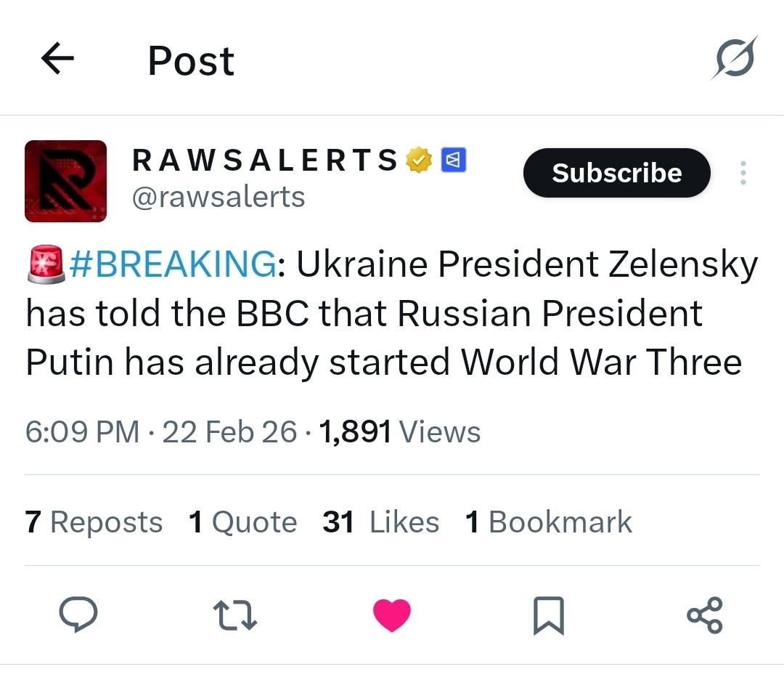This screenshot has width=784, height=677.
Task: Open the @rawsalerts handle
Action: pos(219,197)
